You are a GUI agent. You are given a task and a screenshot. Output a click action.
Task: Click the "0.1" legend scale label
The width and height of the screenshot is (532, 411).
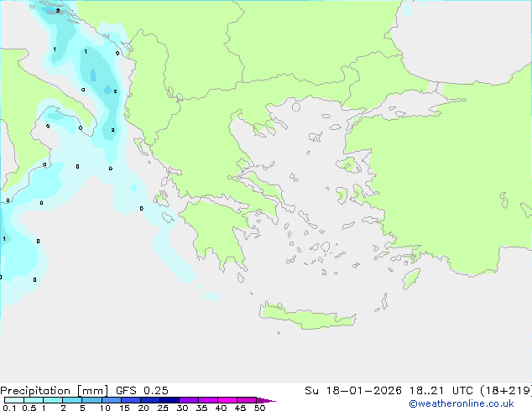[x=9, y=408]
